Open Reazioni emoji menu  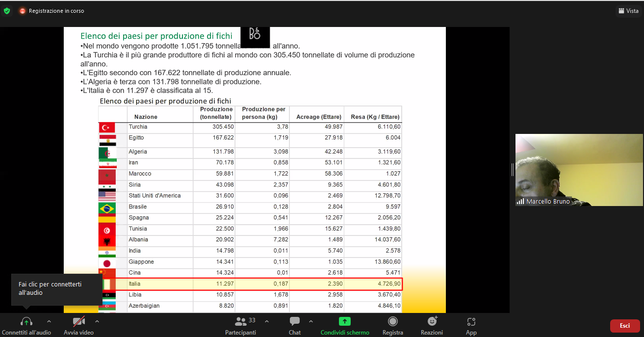[x=432, y=326]
